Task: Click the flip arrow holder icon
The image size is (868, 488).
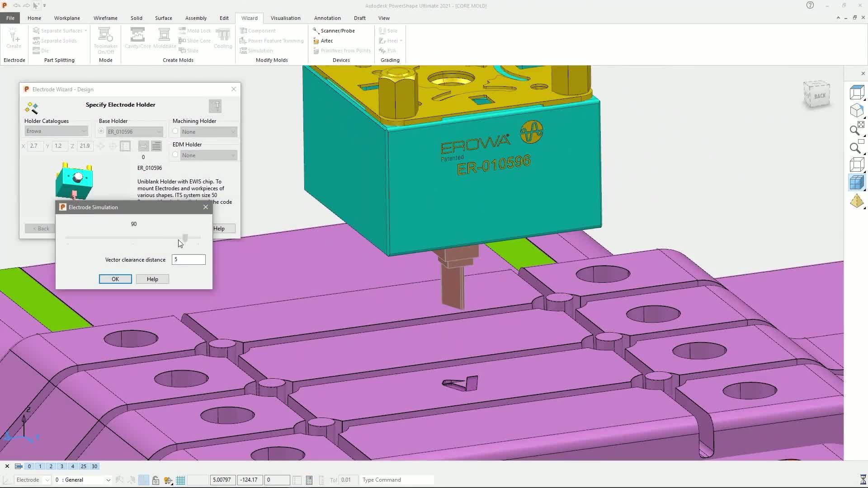Action: (143, 146)
